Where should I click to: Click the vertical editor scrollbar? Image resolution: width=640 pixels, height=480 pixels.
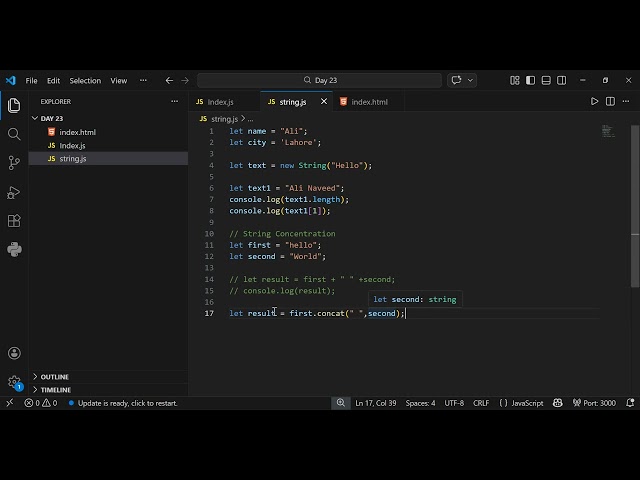tap(635, 206)
